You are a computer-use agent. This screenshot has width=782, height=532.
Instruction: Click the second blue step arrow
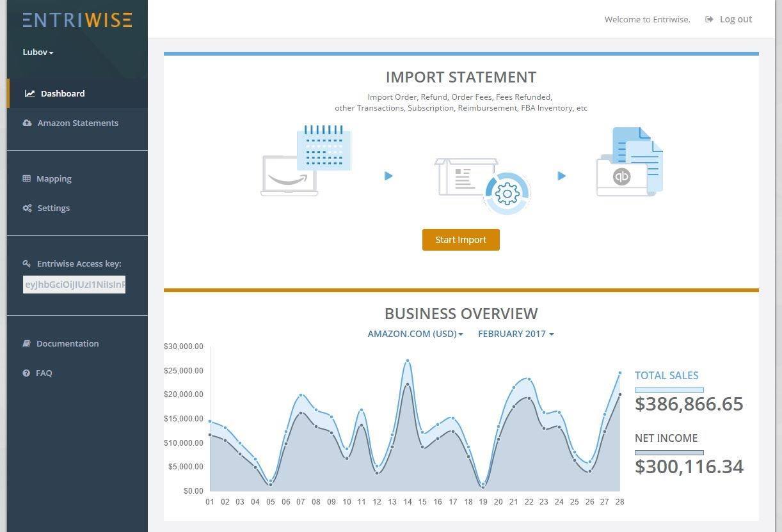click(x=561, y=176)
